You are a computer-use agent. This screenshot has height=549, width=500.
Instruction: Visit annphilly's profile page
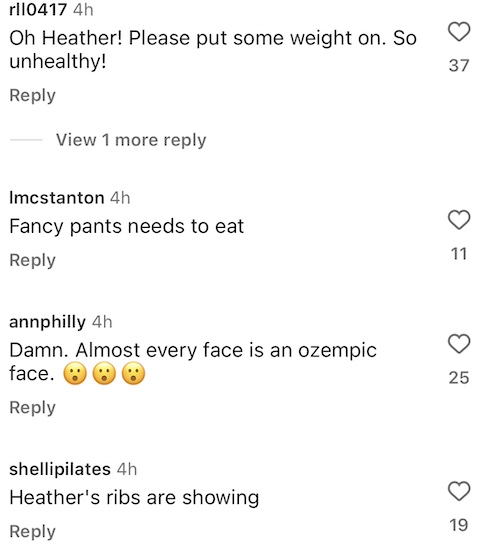tap(47, 322)
